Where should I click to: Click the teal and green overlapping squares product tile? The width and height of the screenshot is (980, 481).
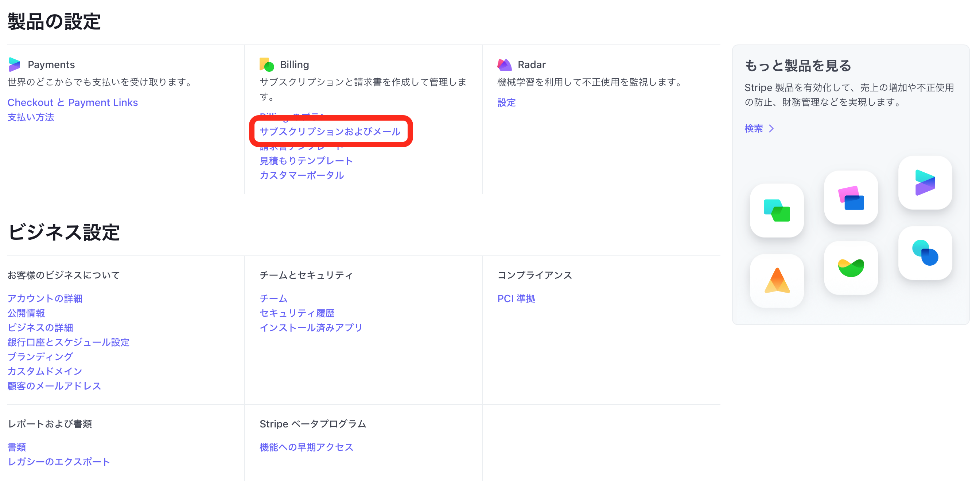[x=777, y=210]
